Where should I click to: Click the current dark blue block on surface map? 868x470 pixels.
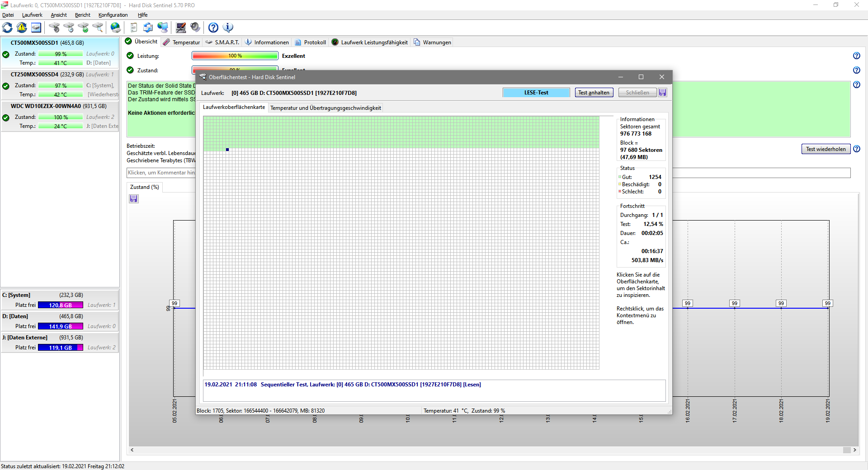pyautogui.click(x=227, y=150)
